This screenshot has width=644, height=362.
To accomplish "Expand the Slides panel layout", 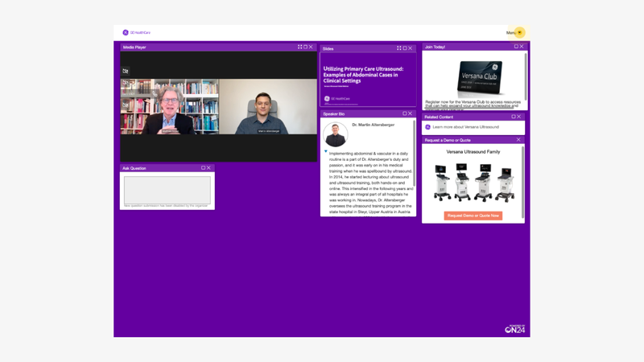I will point(398,48).
